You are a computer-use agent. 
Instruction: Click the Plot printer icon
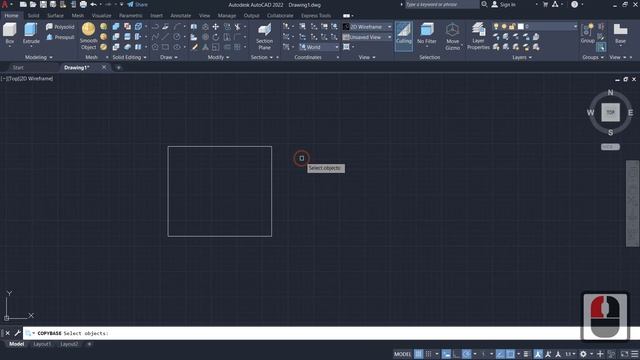coord(83,4)
